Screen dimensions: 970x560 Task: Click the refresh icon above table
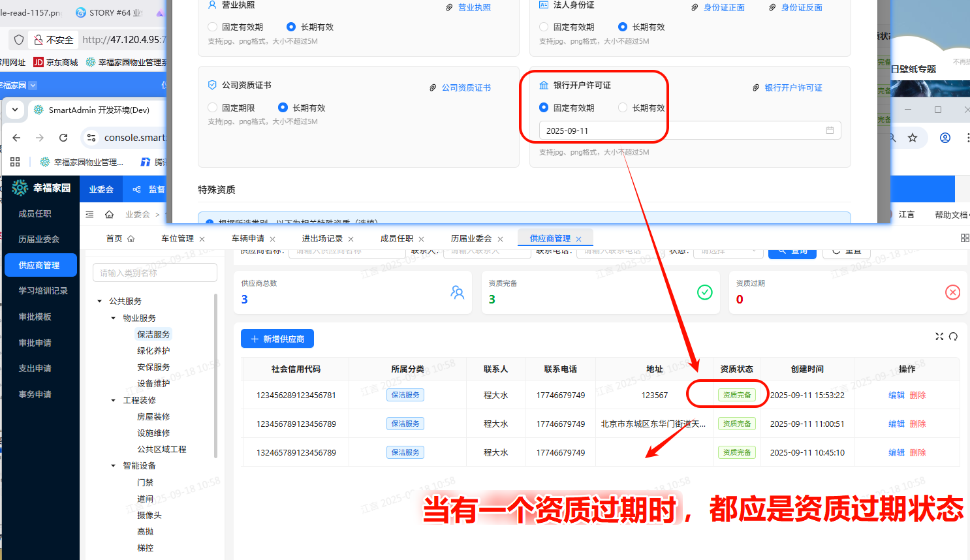point(953,337)
